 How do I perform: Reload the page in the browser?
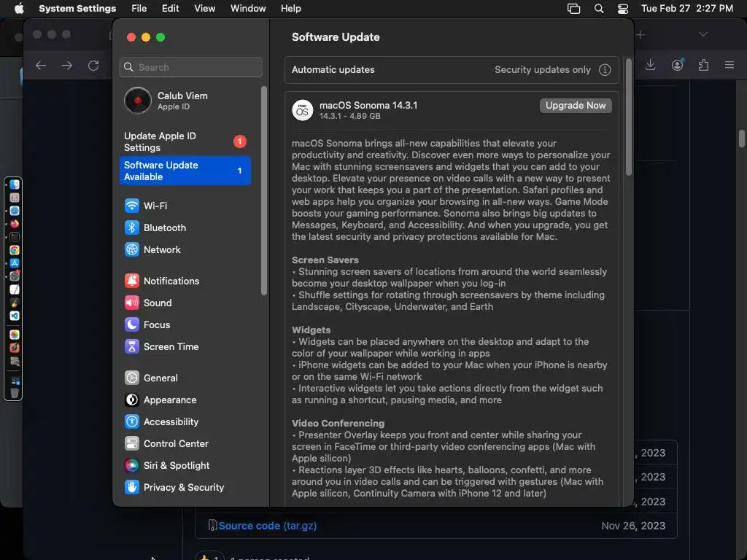(x=93, y=65)
